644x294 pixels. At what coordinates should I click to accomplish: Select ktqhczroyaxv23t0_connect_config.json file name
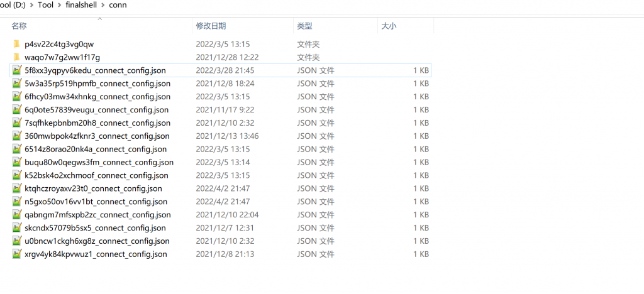[x=93, y=188]
